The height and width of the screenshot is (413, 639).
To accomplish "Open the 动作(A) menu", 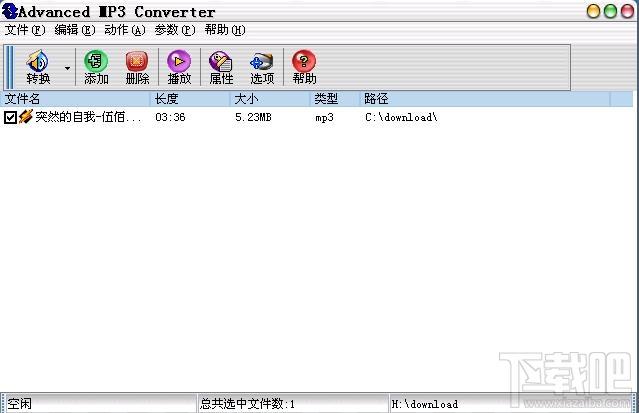I will pyautogui.click(x=125, y=30).
